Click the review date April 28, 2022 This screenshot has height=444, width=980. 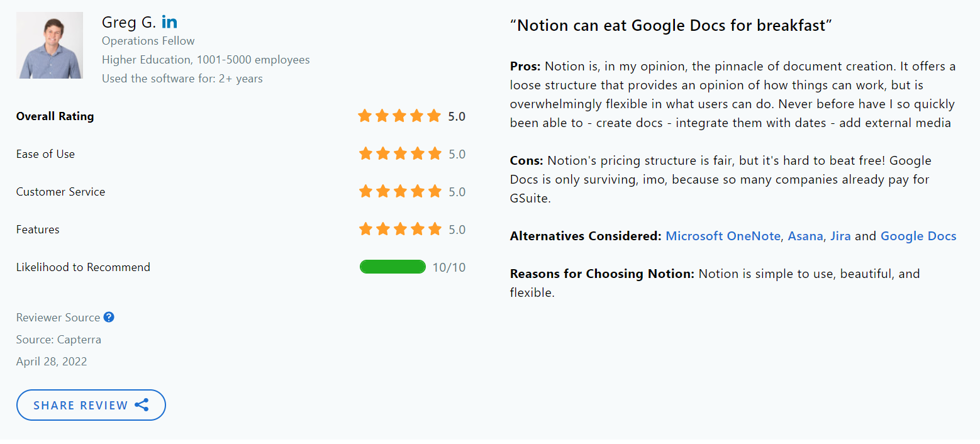pos(52,361)
